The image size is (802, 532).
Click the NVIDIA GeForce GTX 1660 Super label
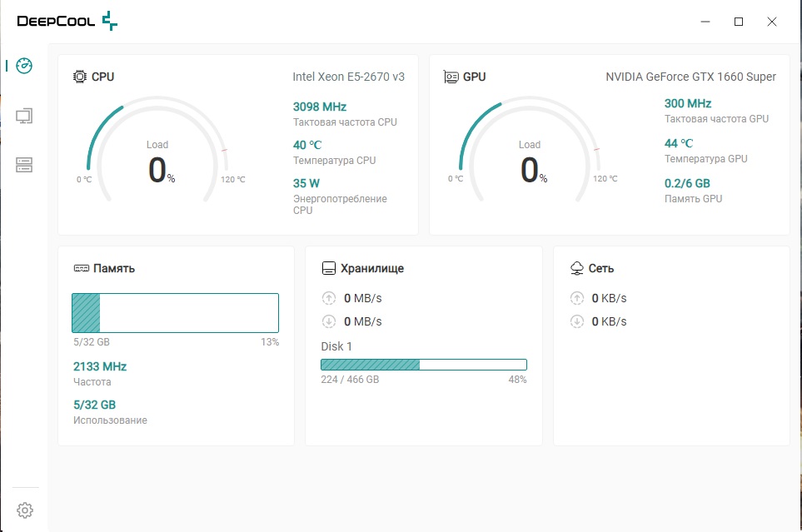click(690, 77)
